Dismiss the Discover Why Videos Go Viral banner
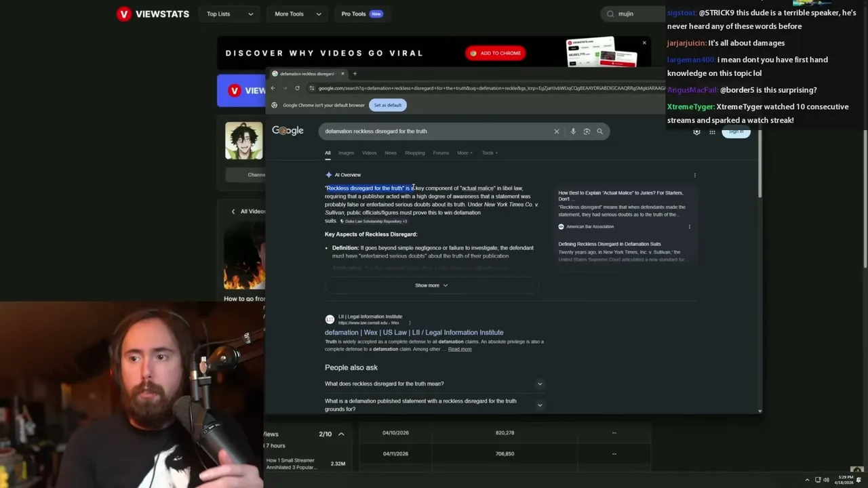868x488 pixels. (644, 43)
